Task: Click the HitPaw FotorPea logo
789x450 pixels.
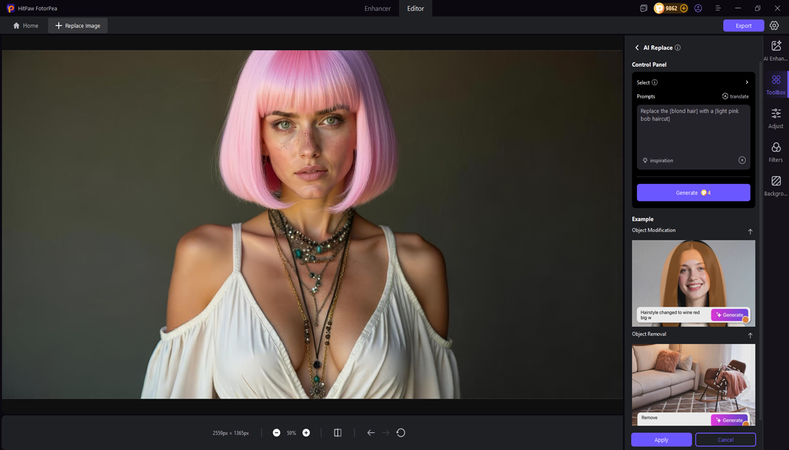Action: point(11,9)
